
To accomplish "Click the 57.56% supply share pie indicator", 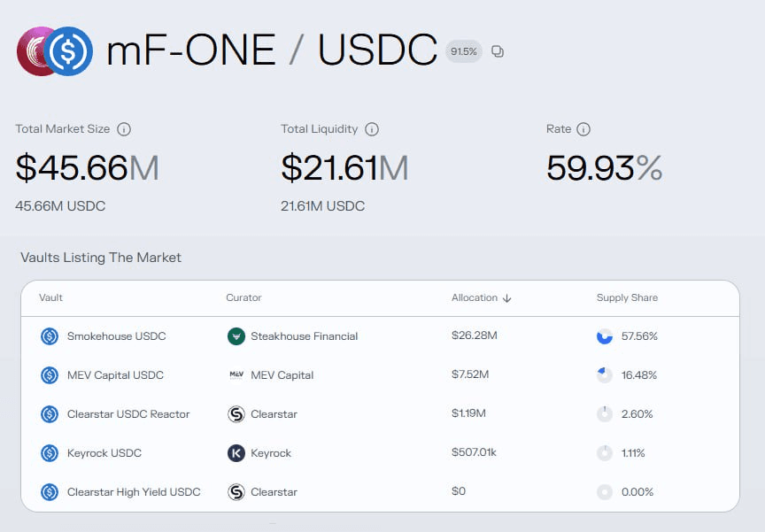I will coord(605,336).
